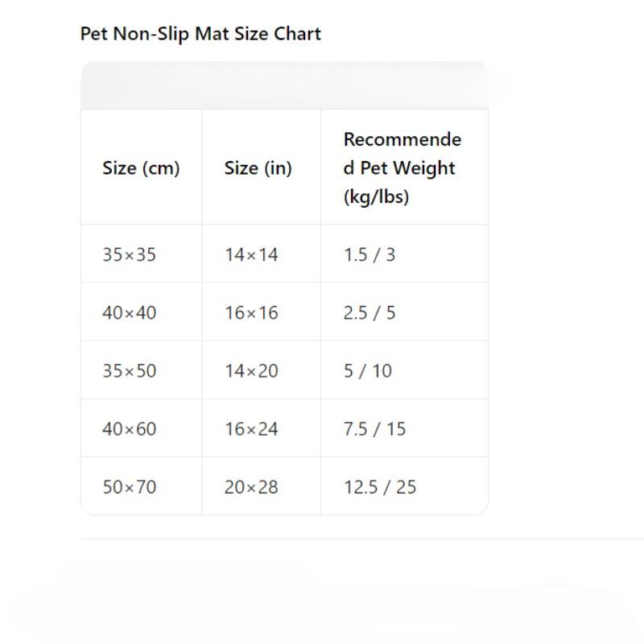The width and height of the screenshot is (644, 644).
Task: Select the 16×16 inch size cell
Action: 261,312
